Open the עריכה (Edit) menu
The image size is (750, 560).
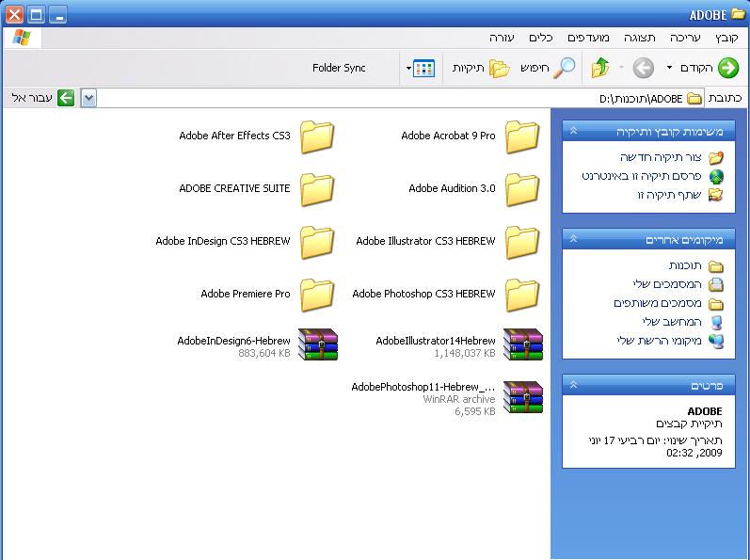[x=685, y=38]
